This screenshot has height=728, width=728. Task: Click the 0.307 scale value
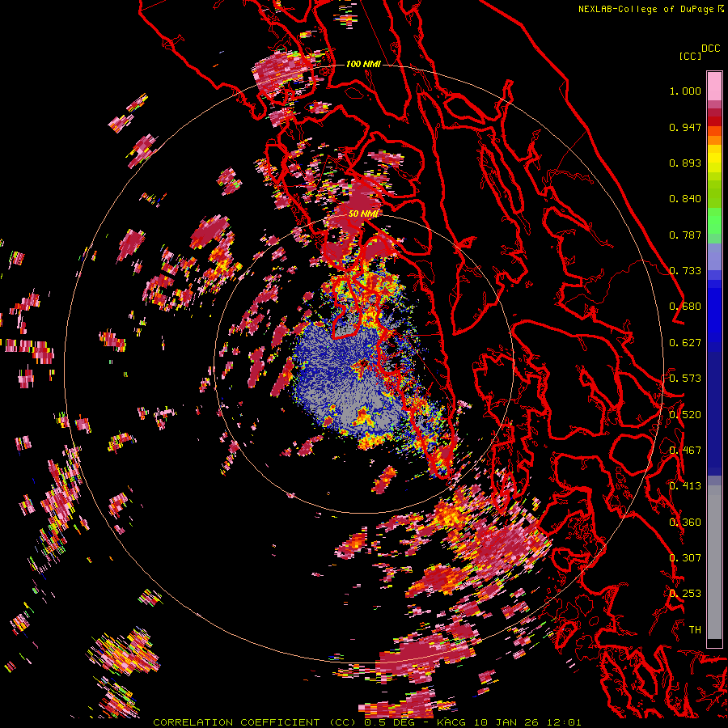pyautogui.click(x=685, y=558)
